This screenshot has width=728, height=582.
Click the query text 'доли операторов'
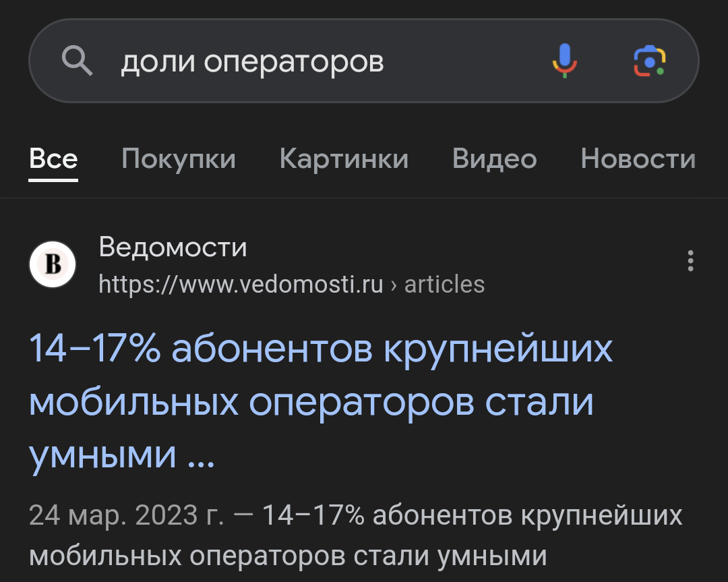point(252,62)
